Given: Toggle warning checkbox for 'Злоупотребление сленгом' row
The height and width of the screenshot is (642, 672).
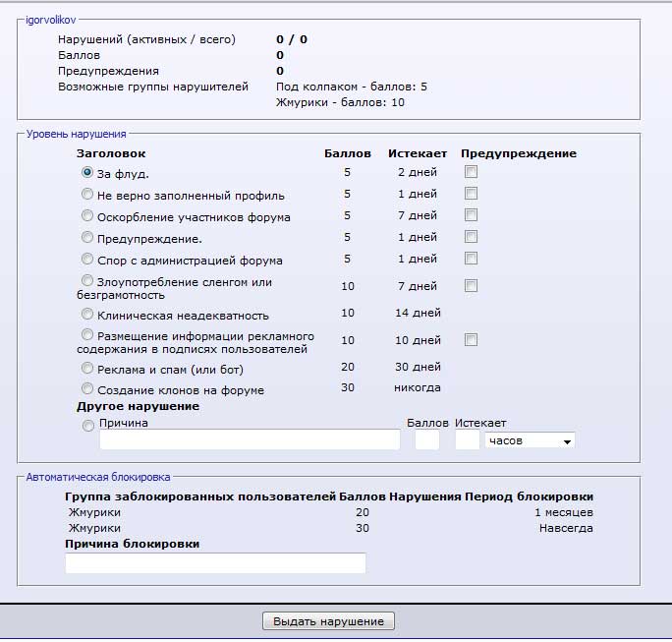Looking at the screenshot, I should click(x=471, y=286).
